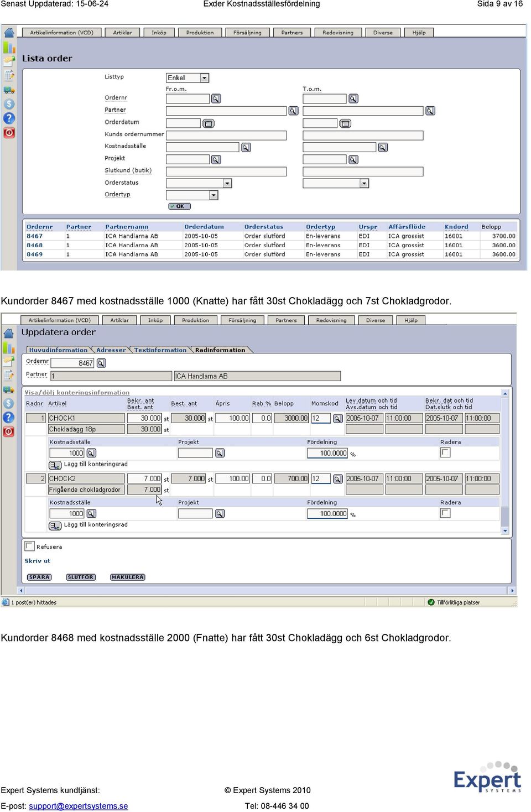Image resolution: width=531 pixels, height=812 pixels.
Task: Go to home icon in Uppdatera order sidebar
Action: [x=8, y=333]
